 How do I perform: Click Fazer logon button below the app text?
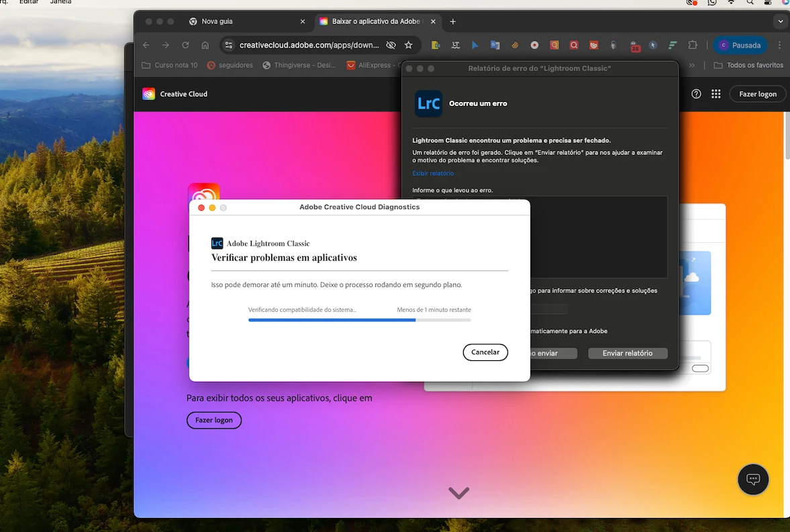(x=214, y=420)
